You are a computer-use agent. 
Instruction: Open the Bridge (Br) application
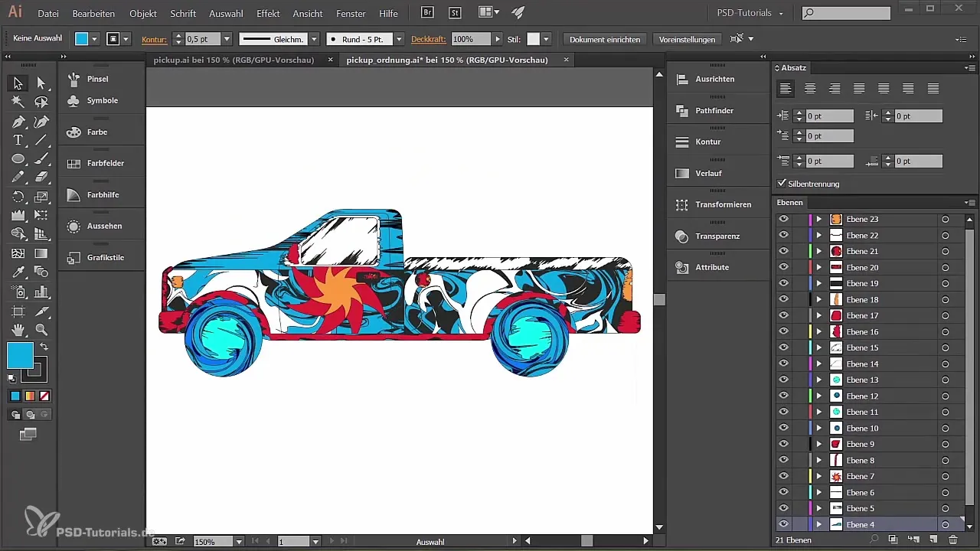pos(429,13)
